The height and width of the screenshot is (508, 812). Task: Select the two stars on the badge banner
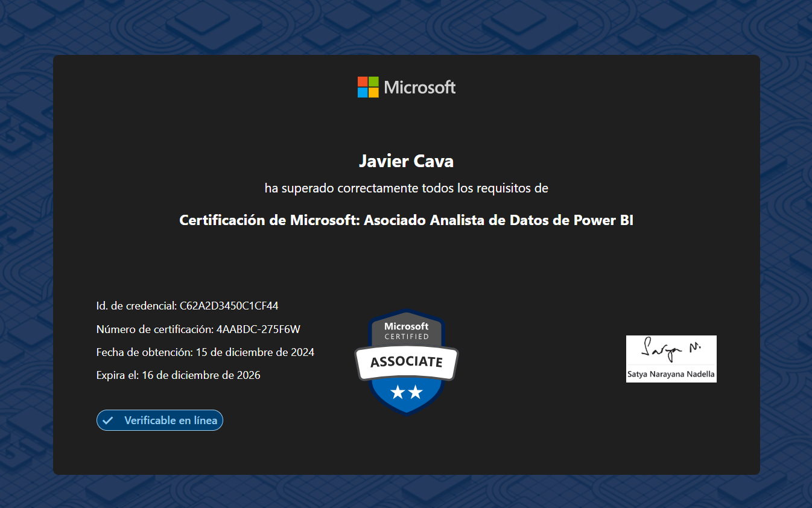coord(406,392)
